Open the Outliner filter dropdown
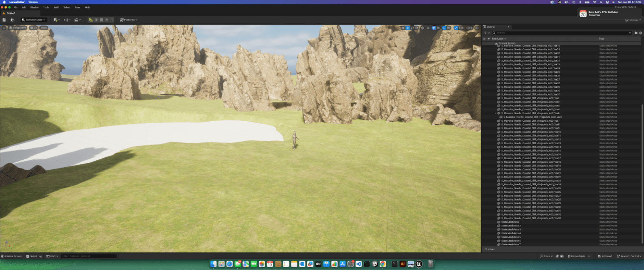The height and width of the screenshot is (270, 644). (486, 33)
